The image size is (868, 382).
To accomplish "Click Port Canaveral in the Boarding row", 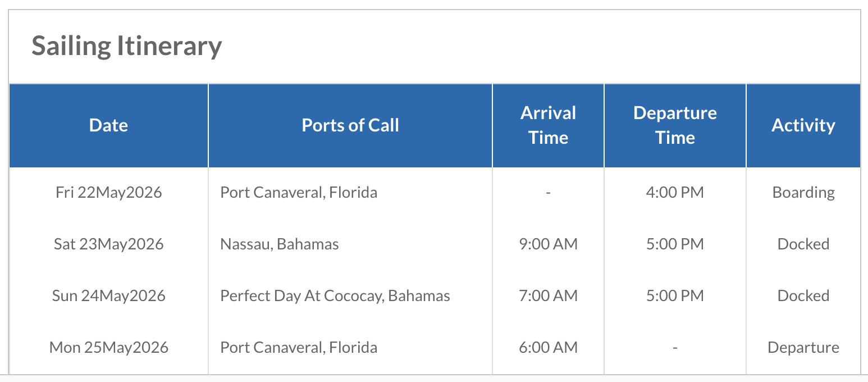I will [x=299, y=193].
